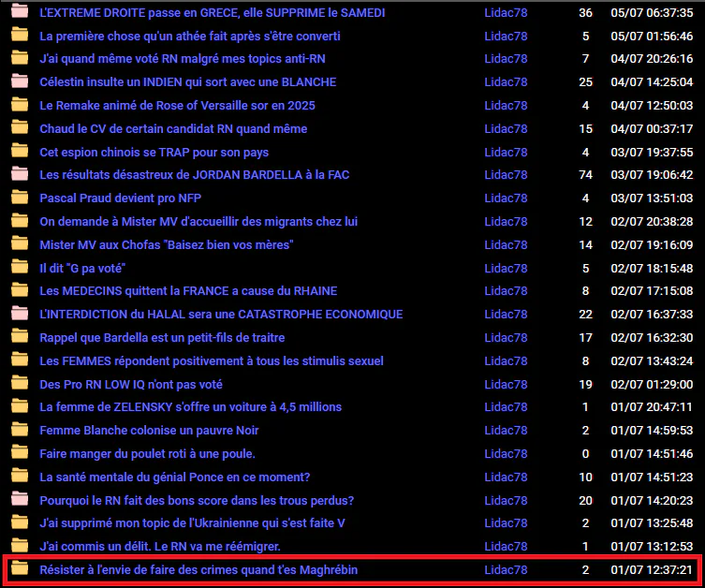
Task: Click folder icon beside 'Femme Blanche colonise' topic
Action: point(20,429)
